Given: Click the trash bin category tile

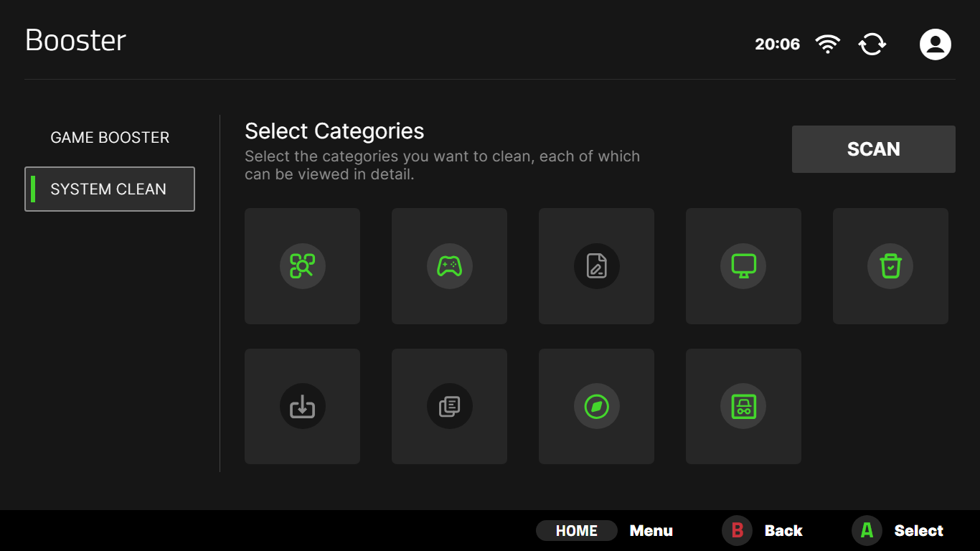Looking at the screenshot, I should point(890,266).
